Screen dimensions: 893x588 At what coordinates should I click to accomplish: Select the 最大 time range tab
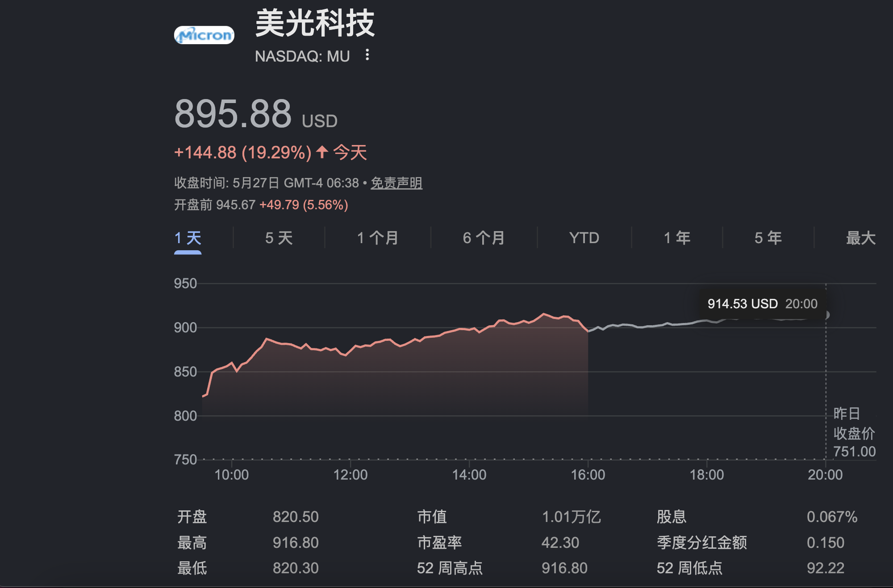pyautogui.click(x=860, y=238)
